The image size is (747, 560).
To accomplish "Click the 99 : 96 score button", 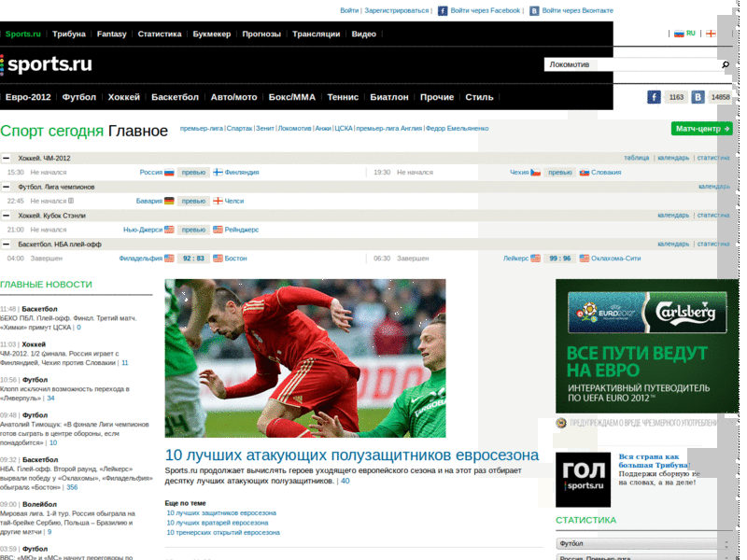I will click(559, 259).
